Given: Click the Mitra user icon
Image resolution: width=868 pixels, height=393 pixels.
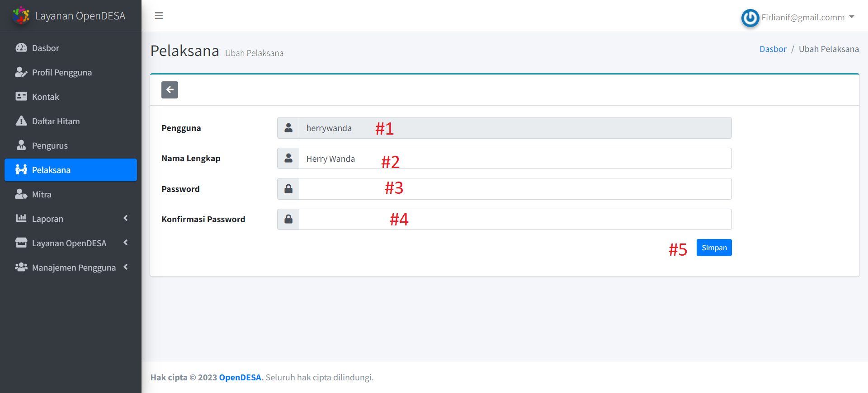Looking at the screenshot, I should [21, 194].
